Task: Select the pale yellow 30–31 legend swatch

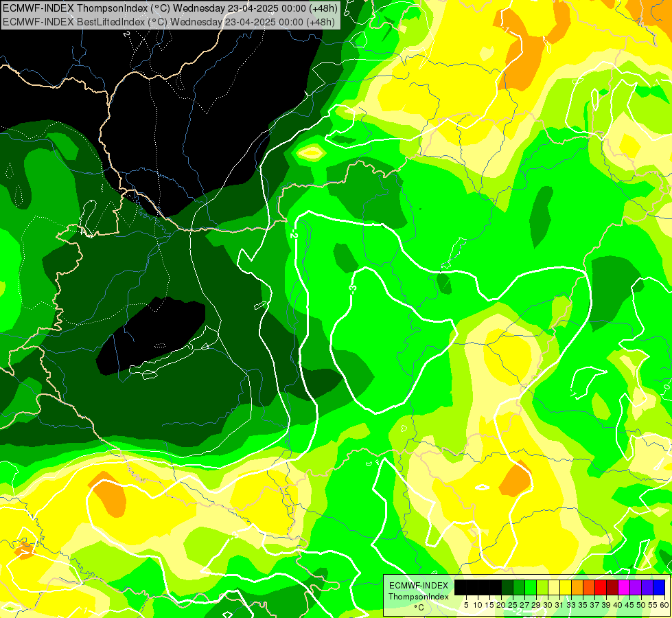Action: 554,588
